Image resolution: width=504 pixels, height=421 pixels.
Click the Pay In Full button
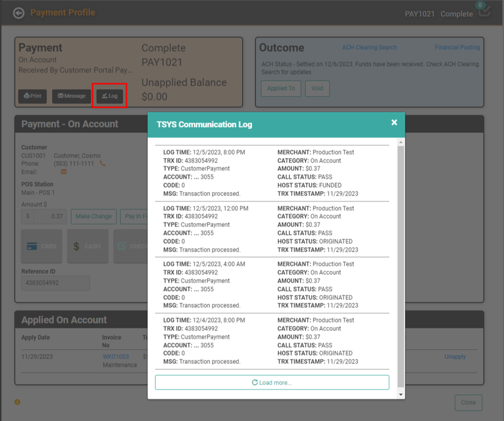[134, 217]
